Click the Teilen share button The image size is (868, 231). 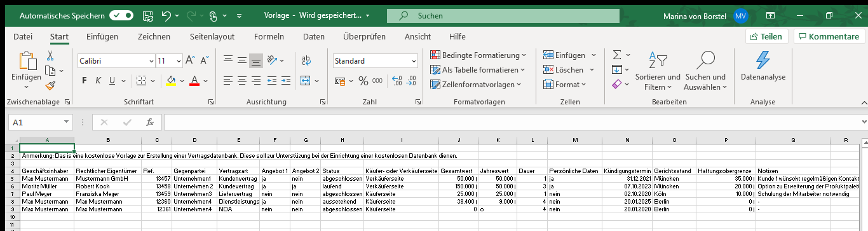tap(767, 36)
